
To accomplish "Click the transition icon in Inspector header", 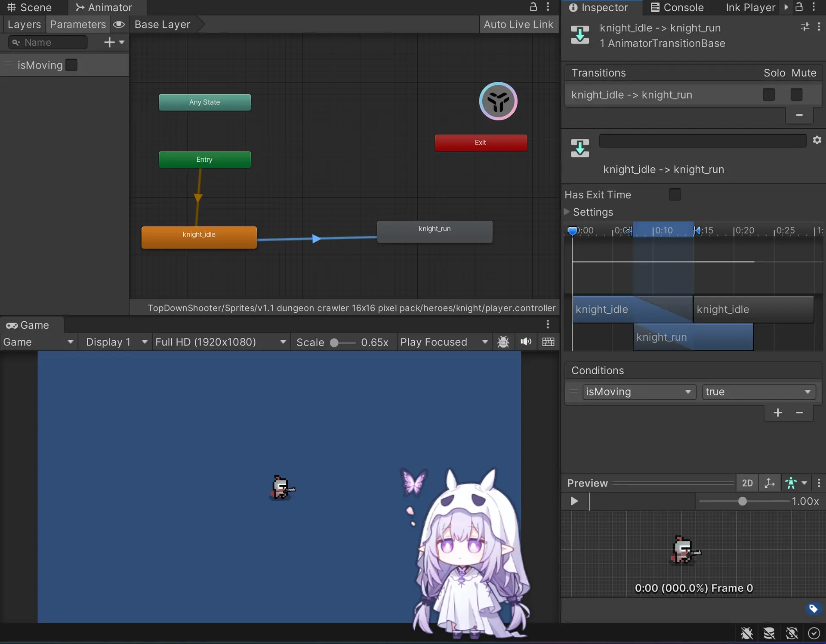I will (580, 35).
